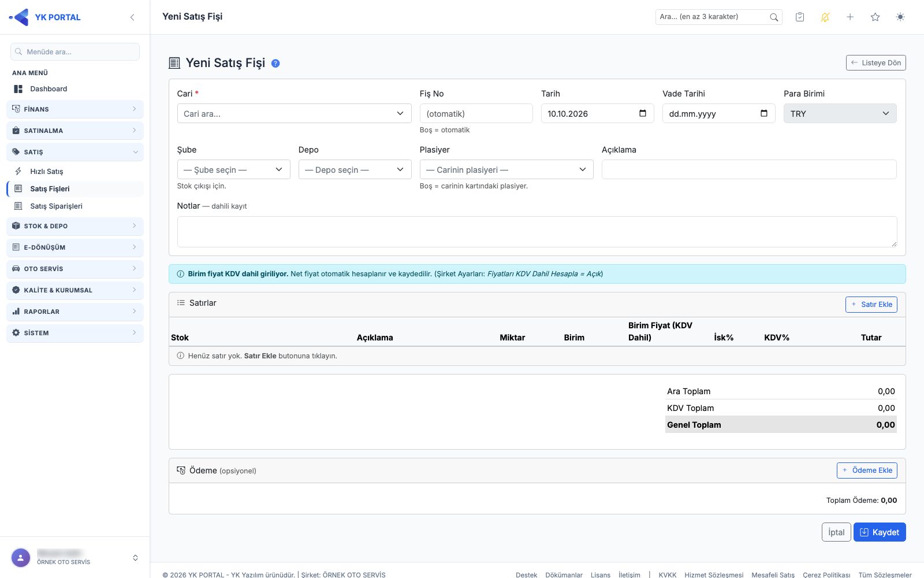Image resolution: width=924 pixels, height=578 pixels.
Task: Click the search magnifier icon in header
Action: point(774,17)
